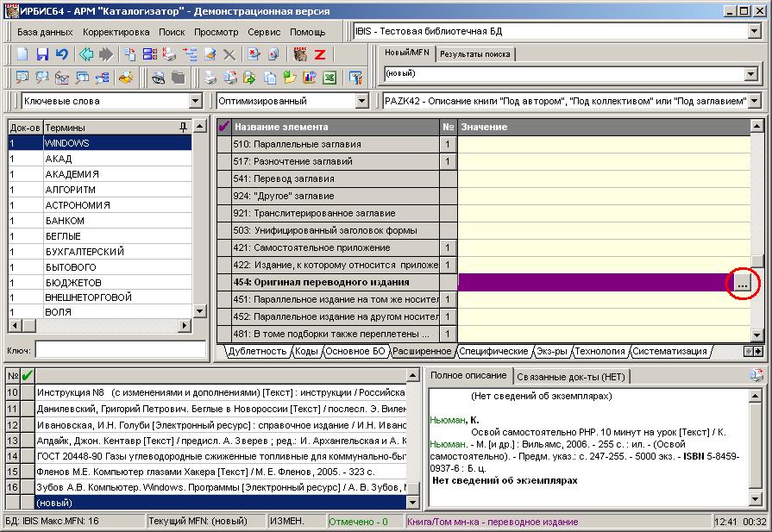Click the green Excel export icon
The height and width of the screenshot is (532, 772).
coord(330,78)
